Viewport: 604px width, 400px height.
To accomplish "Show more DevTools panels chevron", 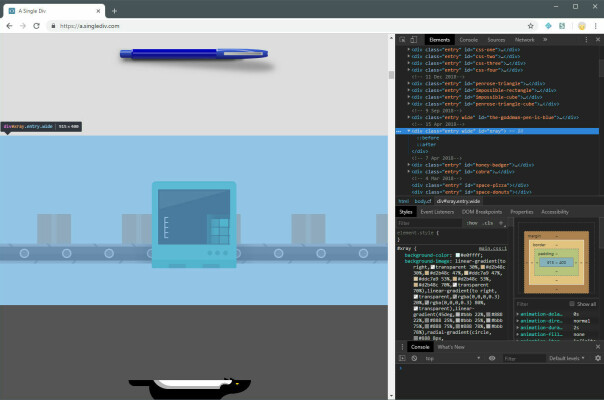I will (545, 40).
